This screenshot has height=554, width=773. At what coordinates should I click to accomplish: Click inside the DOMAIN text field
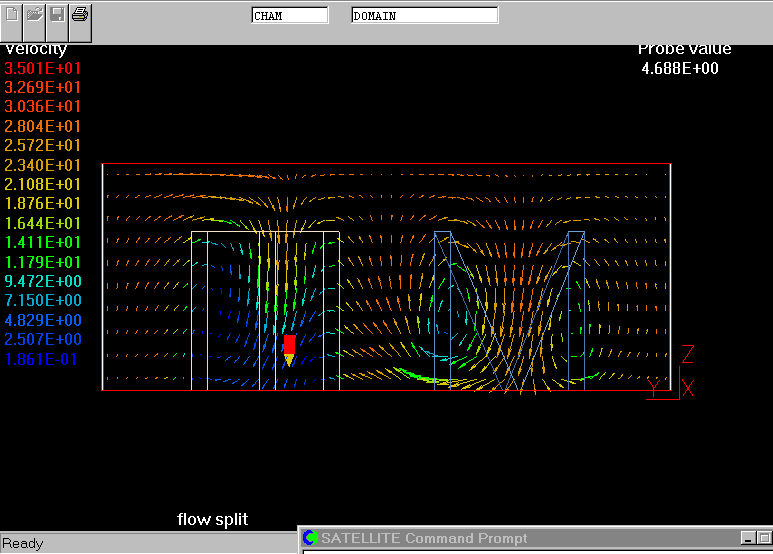pyautogui.click(x=424, y=16)
